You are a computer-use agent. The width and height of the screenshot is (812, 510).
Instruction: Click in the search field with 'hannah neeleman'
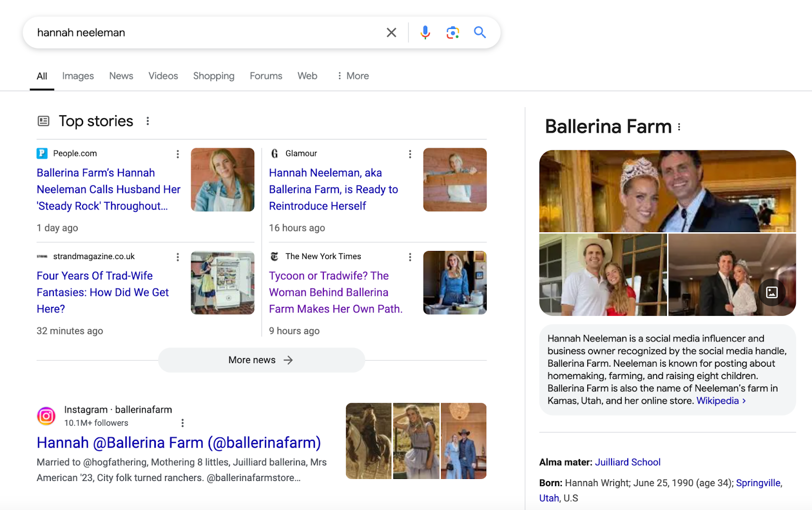pyautogui.click(x=206, y=33)
